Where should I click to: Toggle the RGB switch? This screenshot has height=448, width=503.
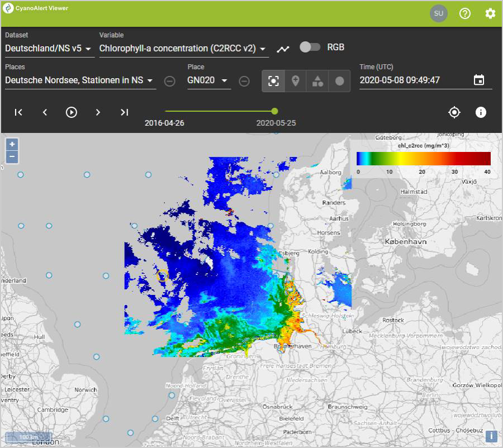pyautogui.click(x=310, y=47)
